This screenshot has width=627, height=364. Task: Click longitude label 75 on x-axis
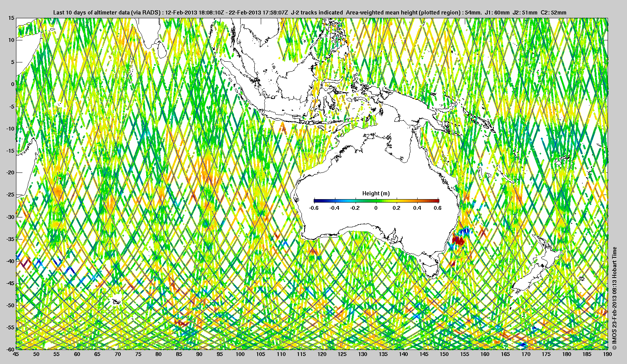pyautogui.click(x=138, y=354)
